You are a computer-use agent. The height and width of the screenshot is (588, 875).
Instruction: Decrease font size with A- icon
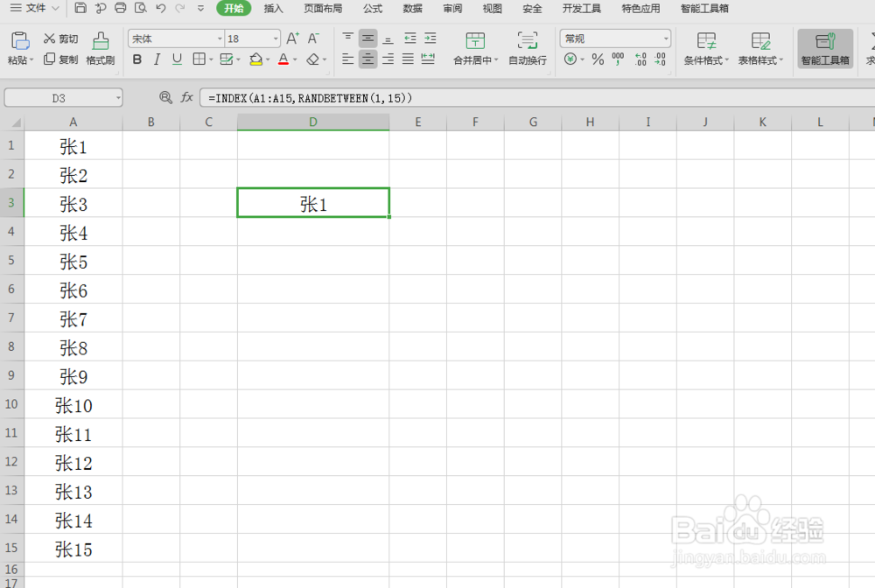(x=313, y=38)
